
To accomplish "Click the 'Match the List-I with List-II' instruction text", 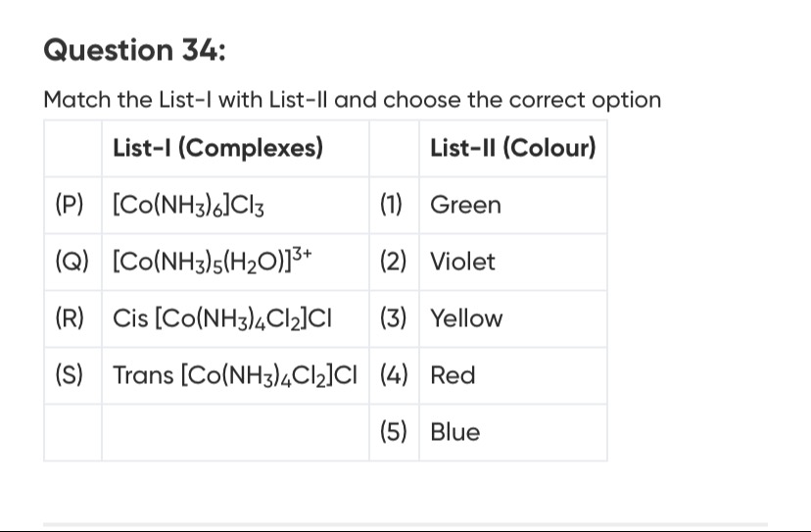I will click(353, 100).
